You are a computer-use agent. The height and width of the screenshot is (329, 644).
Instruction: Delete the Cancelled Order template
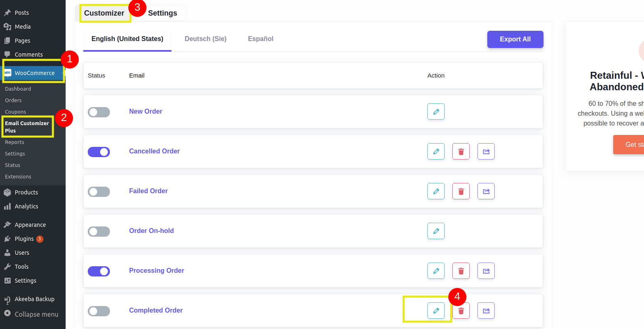[461, 151]
